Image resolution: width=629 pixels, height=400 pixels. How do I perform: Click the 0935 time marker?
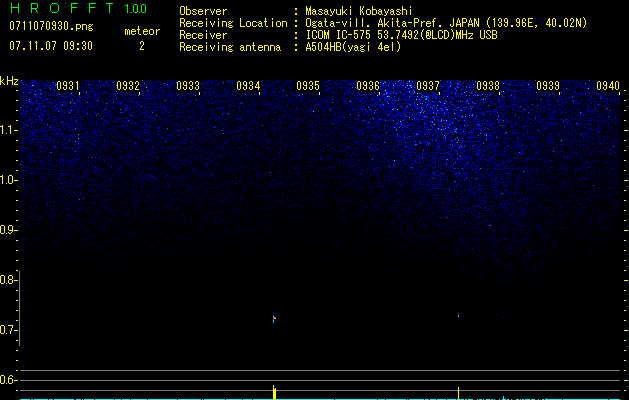308,85
